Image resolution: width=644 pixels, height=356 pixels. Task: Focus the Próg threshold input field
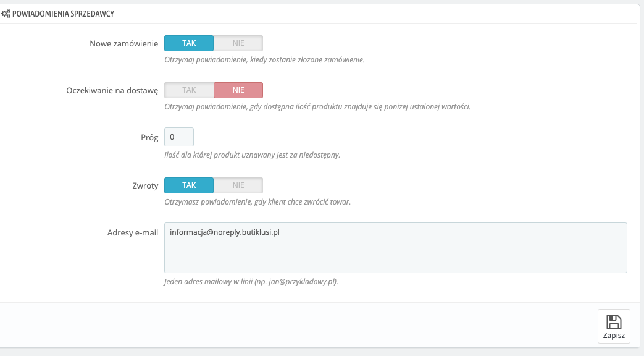pyautogui.click(x=179, y=137)
